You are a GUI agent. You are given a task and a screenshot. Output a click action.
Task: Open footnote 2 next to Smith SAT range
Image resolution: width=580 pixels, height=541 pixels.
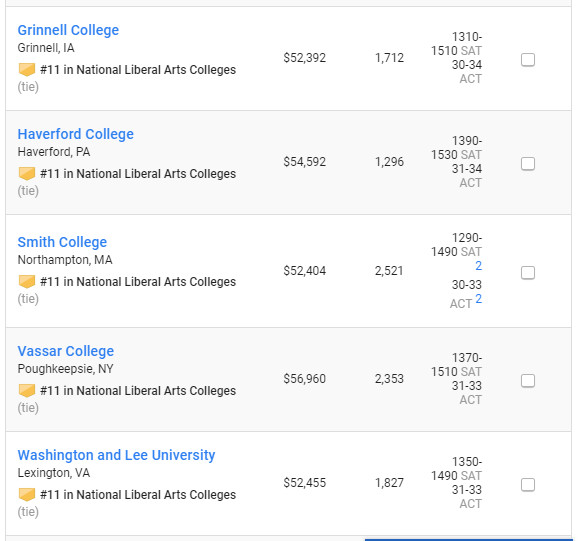(478, 266)
